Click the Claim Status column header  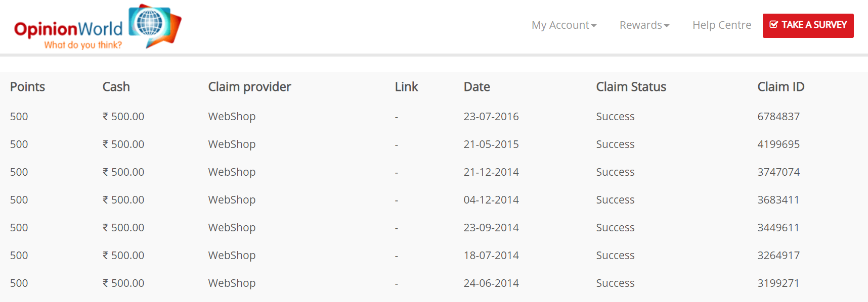pos(631,87)
